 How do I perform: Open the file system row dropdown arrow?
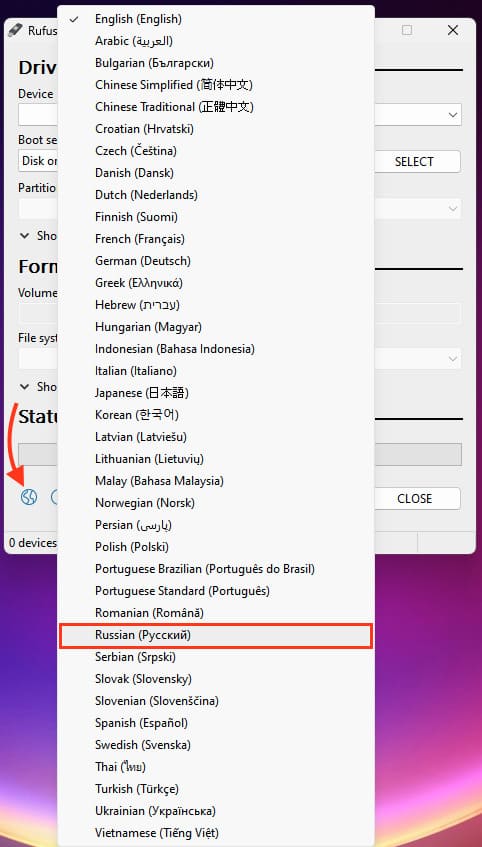pos(452,359)
